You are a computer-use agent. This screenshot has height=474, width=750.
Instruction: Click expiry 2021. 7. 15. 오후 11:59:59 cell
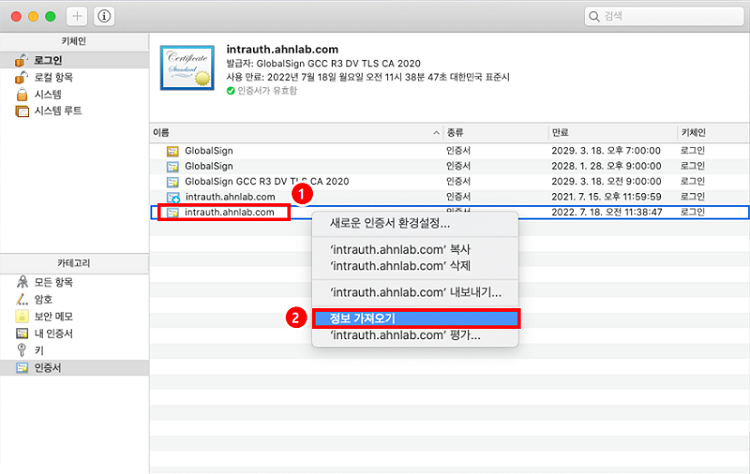607,197
